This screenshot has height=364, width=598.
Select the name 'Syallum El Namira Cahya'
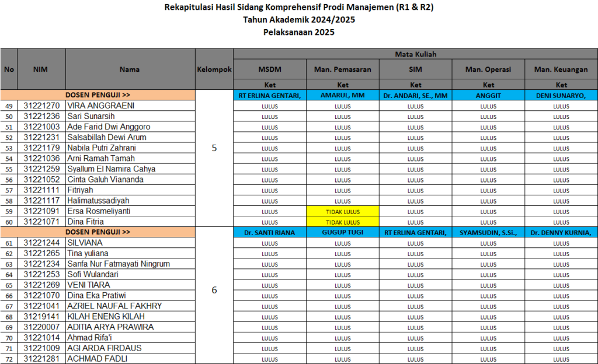tap(112, 169)
